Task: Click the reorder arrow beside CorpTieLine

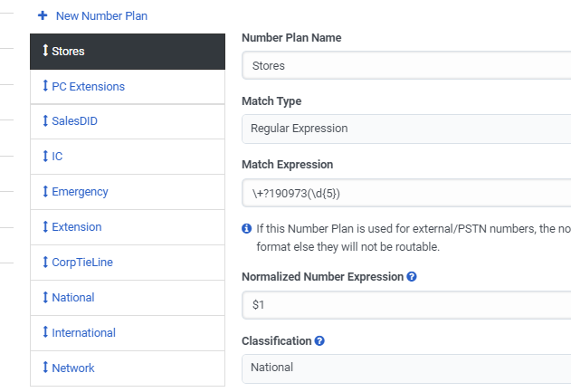Action: coord(46,263)
